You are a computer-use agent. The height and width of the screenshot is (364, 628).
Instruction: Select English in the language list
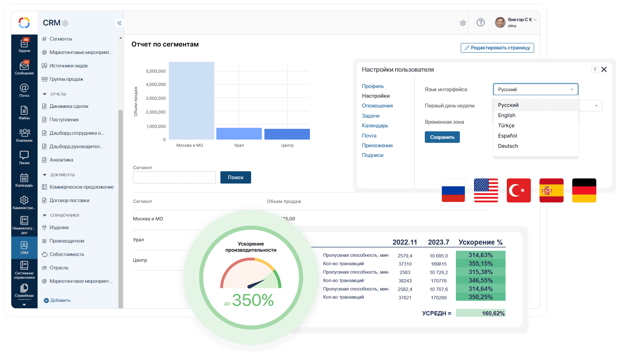[507, 115]
